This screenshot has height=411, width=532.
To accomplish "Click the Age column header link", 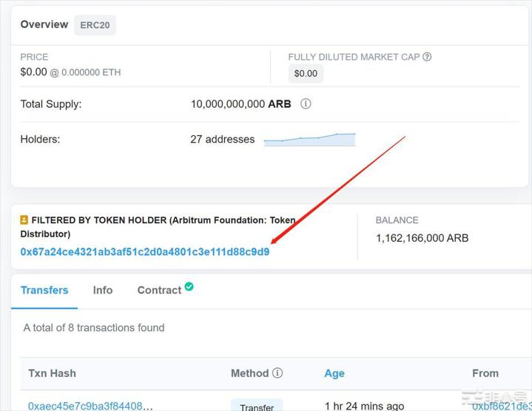I will click(x=334, y=373).
